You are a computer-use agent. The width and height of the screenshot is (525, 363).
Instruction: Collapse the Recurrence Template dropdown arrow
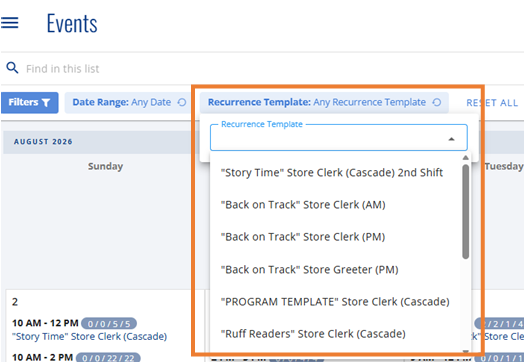pyautogui.click(x=451, y=139)
